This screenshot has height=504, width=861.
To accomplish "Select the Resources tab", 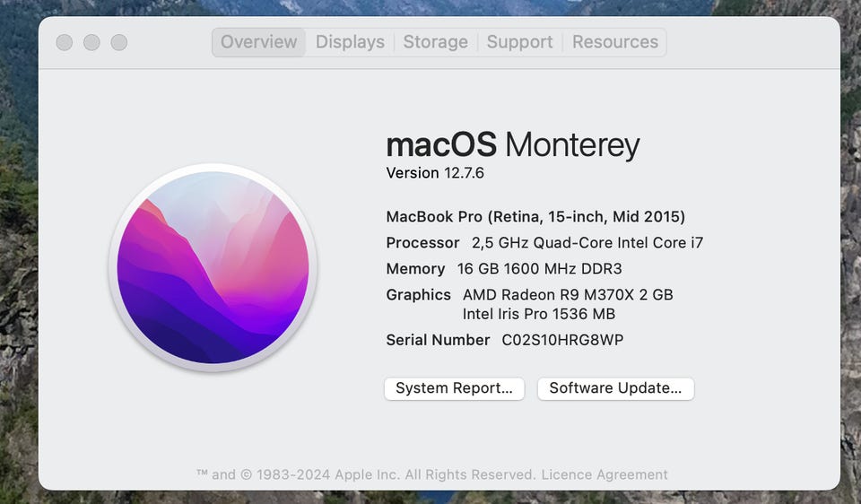I will pos(615,42).
